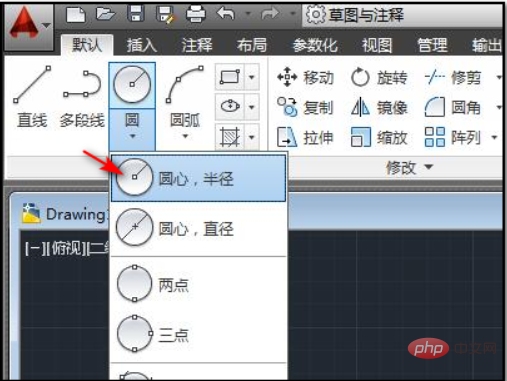Click the Save As icon
Screen dimensions: 507x381
click(165, 15)
